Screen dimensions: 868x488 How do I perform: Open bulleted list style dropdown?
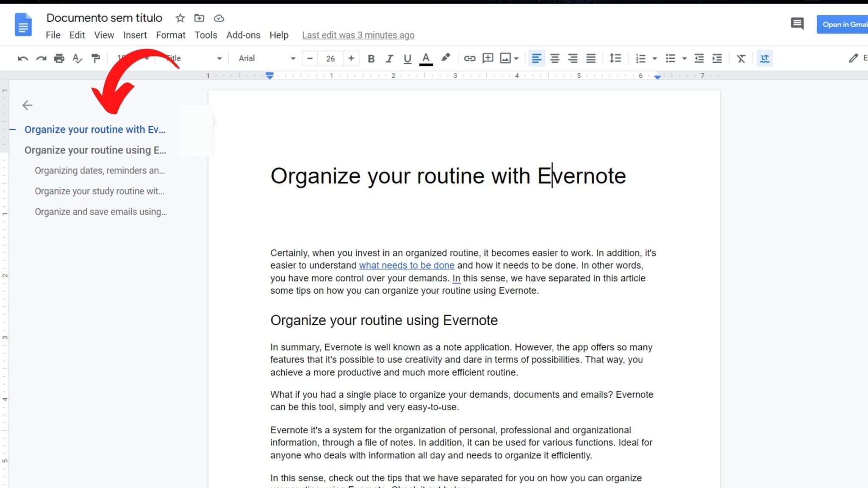coord(684,58)
